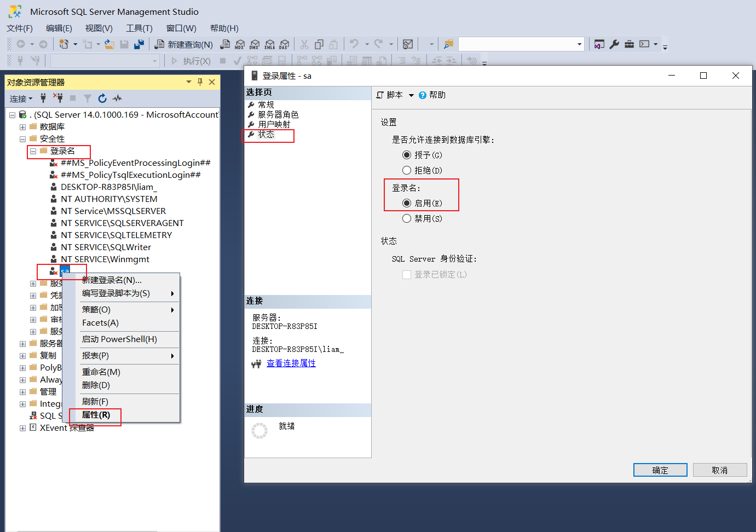Select the 启用(E) login radio button
This screenshot has width=756, height=532.
(x=407, y=203)
